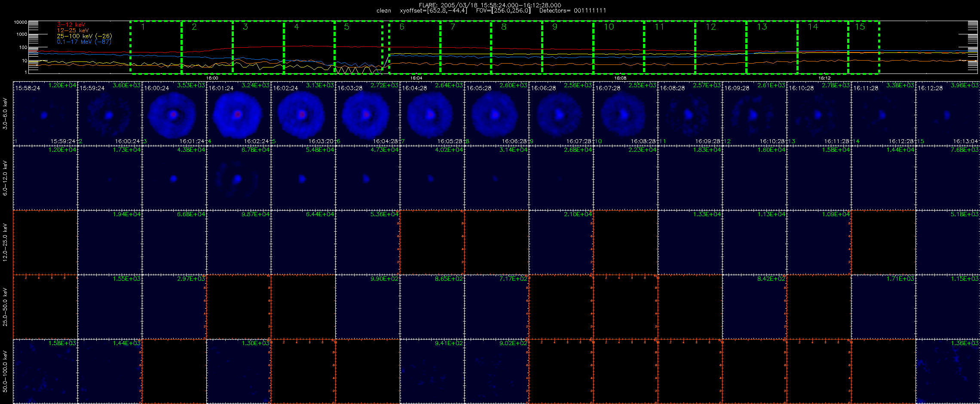Choose the 6-12 keV image with peak 4.73E+04
The width and height of the screenshot is (980, 404).
tap(367, 178)
